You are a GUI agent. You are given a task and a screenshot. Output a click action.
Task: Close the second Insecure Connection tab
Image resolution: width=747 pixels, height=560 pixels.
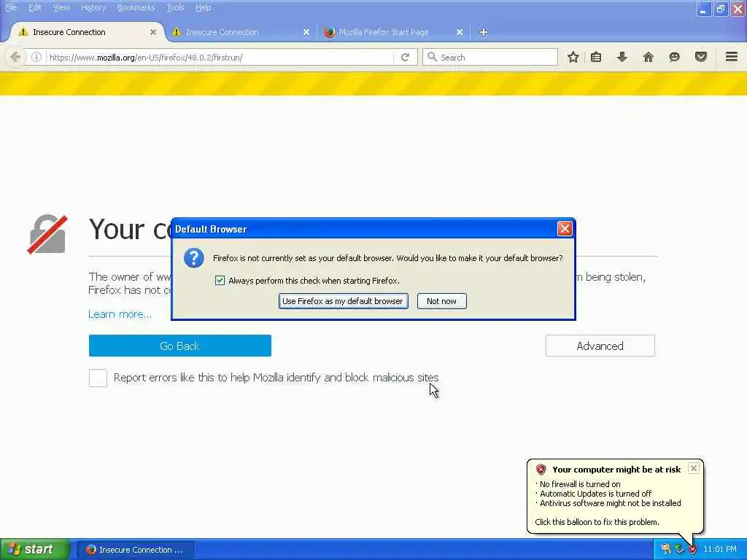(306, 32)
